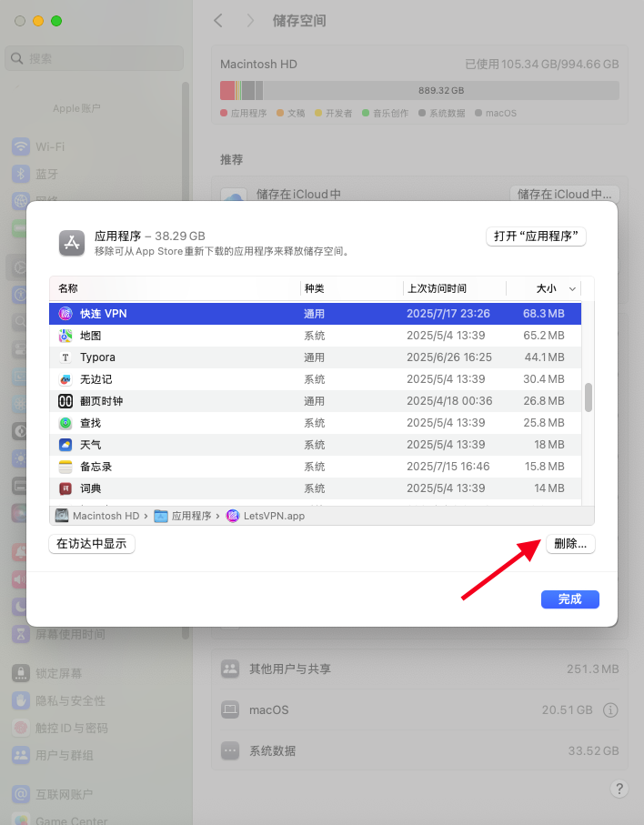Go back with the left chevron
Image resolution: width=644 pixels, height=825 pixels.
(218, 21)
